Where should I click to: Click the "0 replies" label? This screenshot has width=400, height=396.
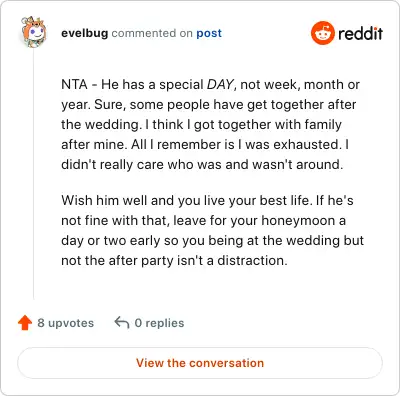tap(159, 323)
